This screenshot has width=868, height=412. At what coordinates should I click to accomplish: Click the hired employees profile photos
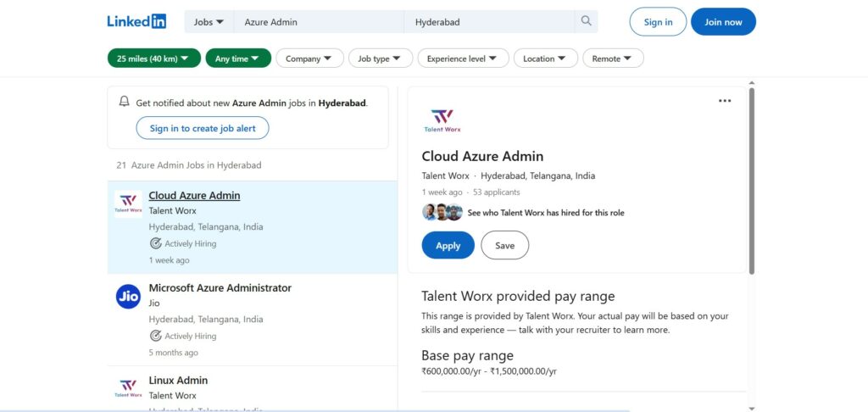point(442,213)
